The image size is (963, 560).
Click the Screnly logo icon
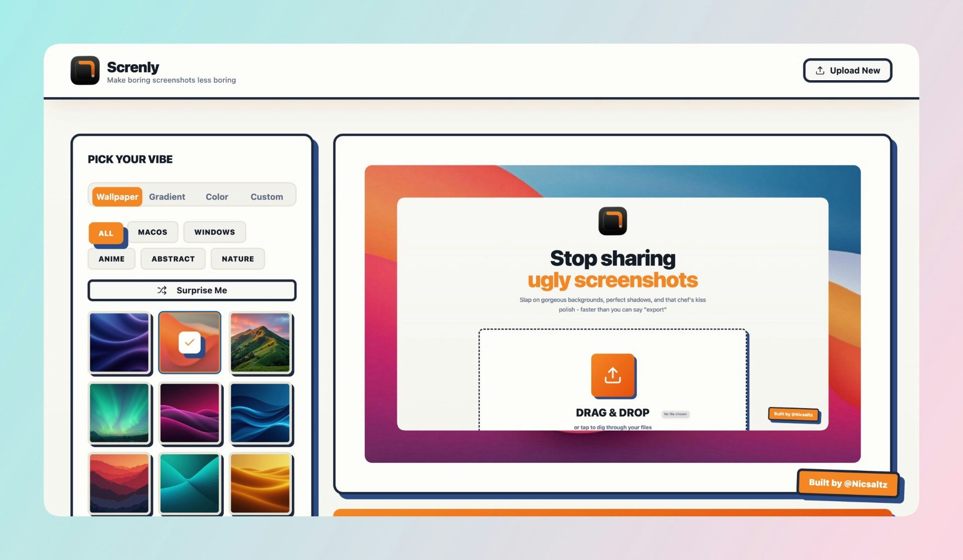point(85,70)
